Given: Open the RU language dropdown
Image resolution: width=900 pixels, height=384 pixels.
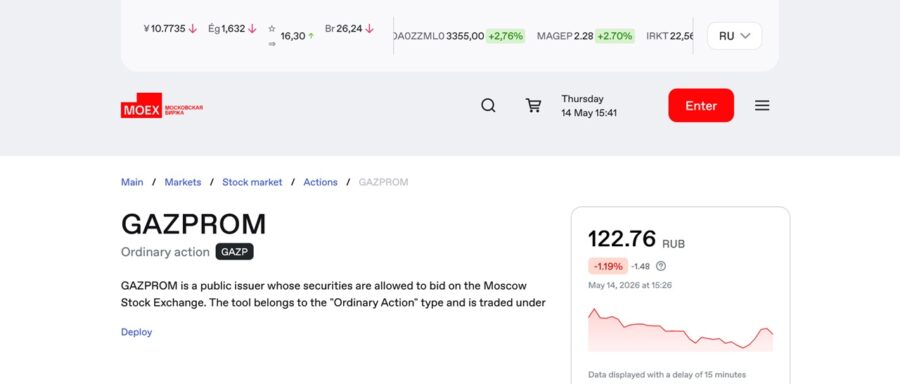Looking at the screenshot, I should (x=734, y=36).
